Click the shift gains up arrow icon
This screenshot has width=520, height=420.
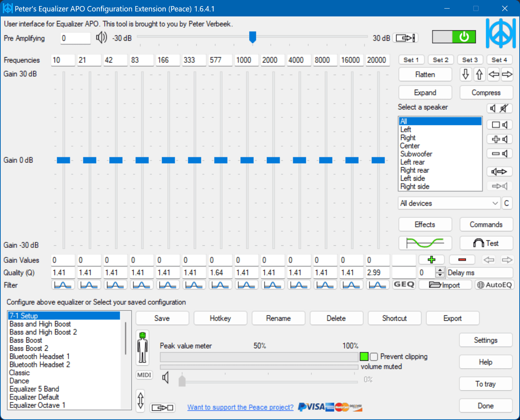point(479,74)
